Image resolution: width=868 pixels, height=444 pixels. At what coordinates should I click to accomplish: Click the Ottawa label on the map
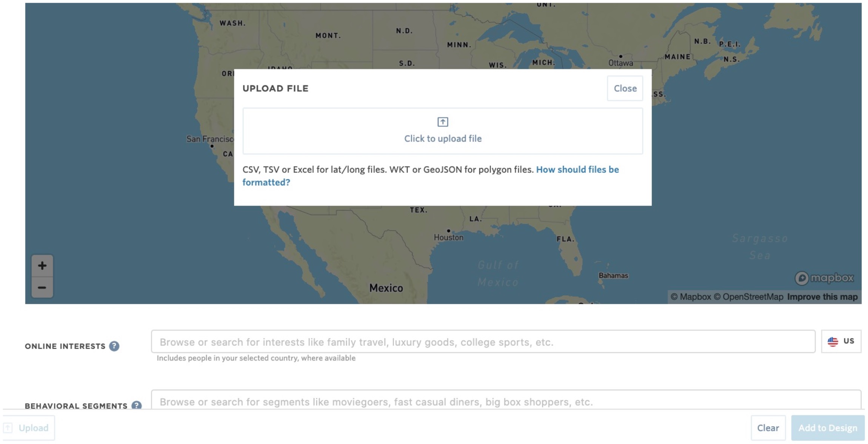(620, 63)
